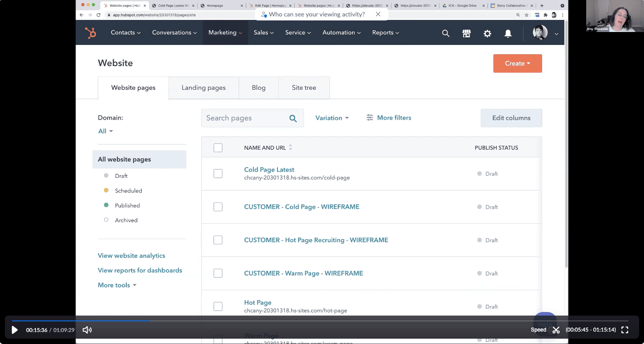Click the scissors trim icon
This screenshot has width=644, height=344.
556,330
